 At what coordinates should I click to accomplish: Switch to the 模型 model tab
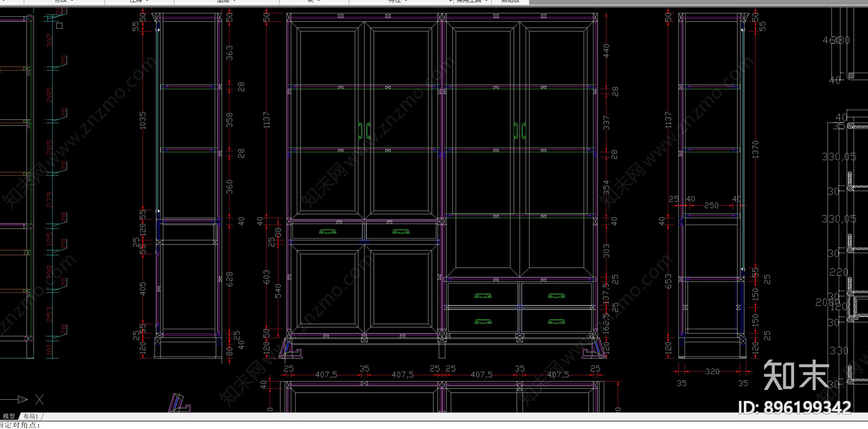click(9, 417)
